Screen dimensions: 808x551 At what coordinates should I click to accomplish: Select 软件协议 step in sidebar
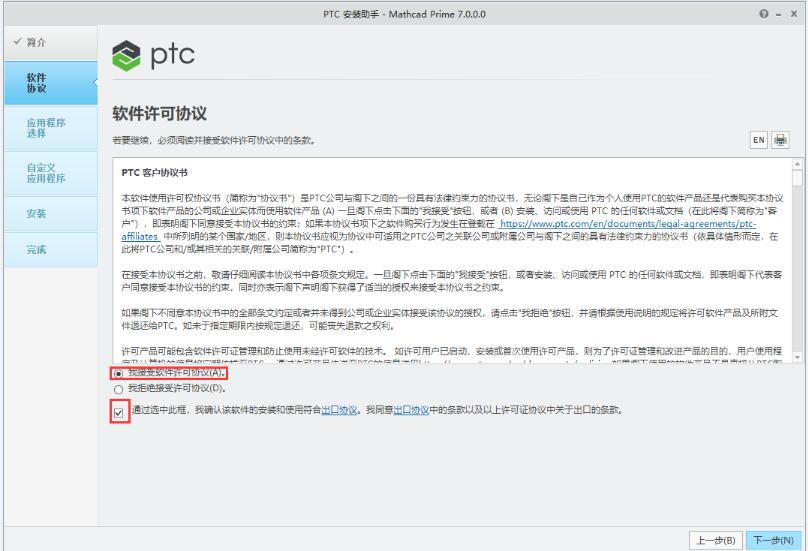[x=50, y=83]
